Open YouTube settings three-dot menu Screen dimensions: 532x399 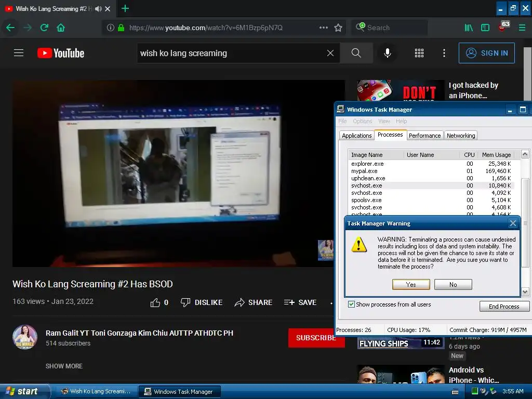[444, 53]
